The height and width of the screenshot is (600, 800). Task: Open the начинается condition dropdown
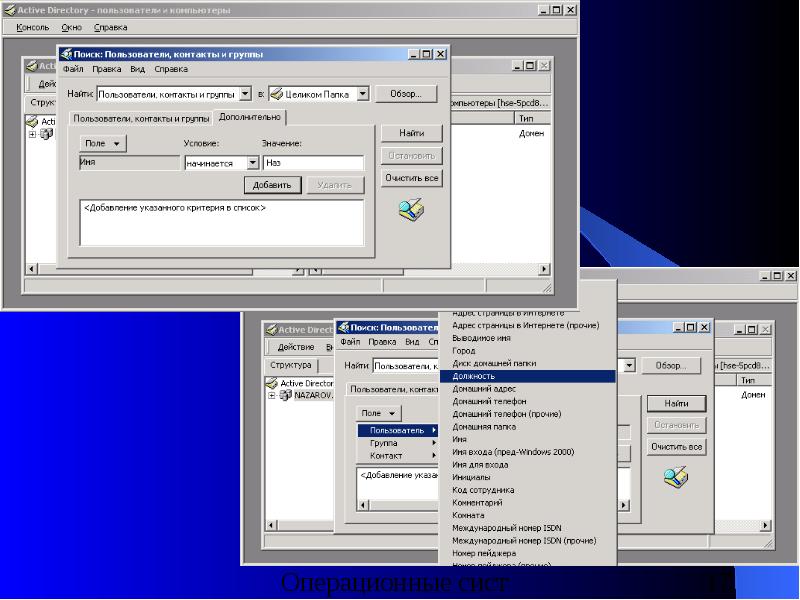252,162
